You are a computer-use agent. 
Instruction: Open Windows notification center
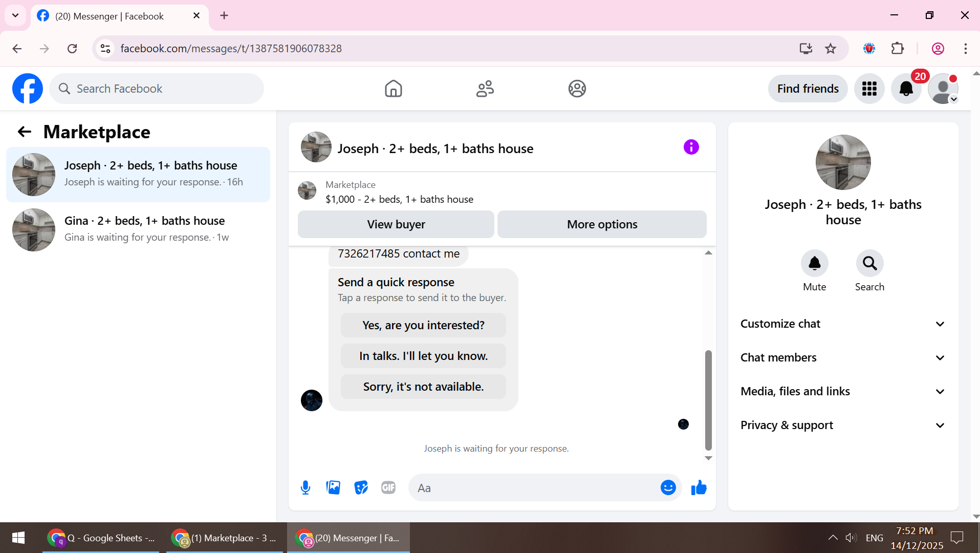click(x=956, y=538)
